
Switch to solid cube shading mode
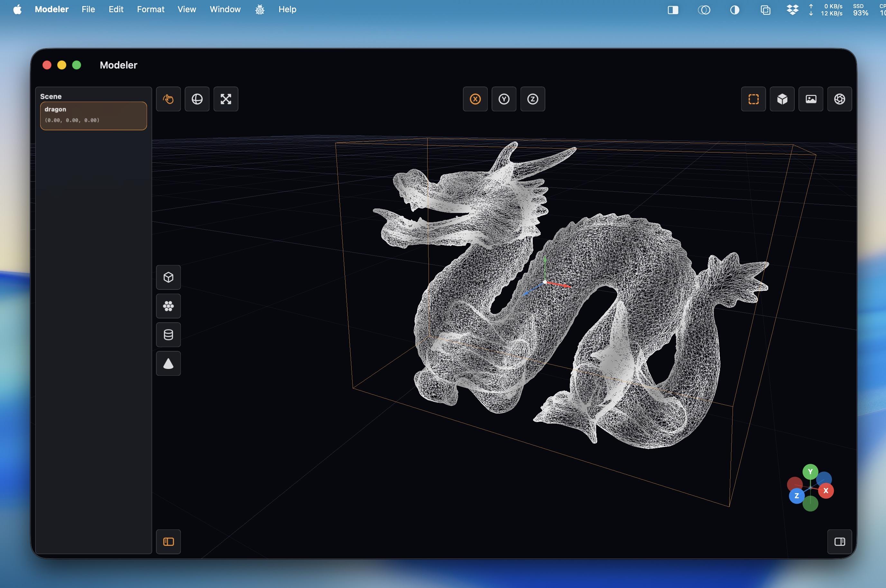click(782, 99)
